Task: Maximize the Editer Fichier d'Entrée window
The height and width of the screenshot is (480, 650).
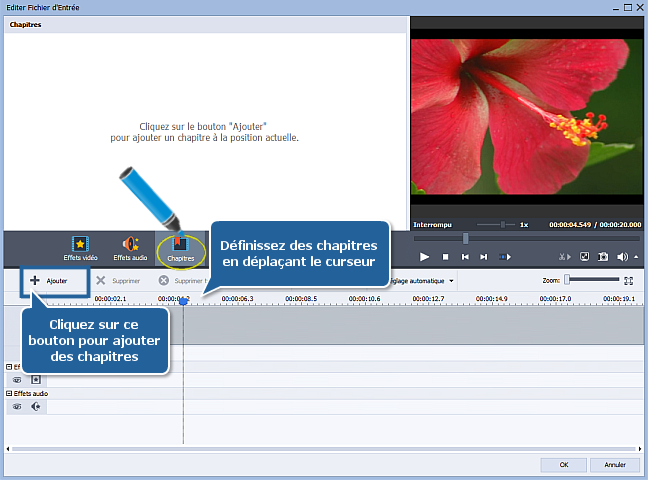Action: coord(628,7)
